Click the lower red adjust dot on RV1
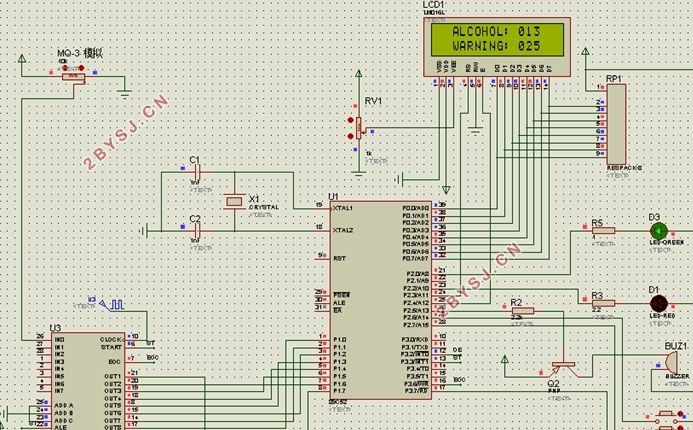 (350, 136)
